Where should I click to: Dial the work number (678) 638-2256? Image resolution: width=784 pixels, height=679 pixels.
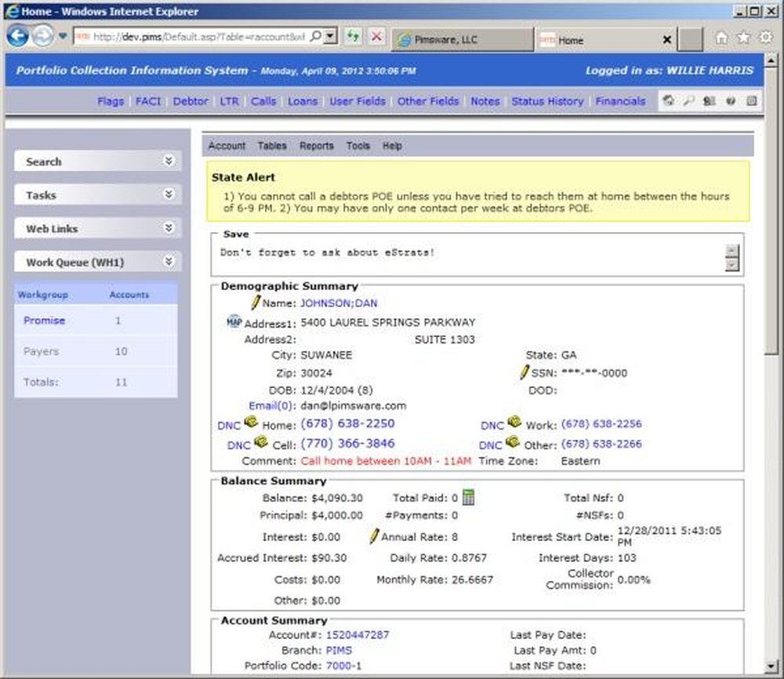pos(601,423)
